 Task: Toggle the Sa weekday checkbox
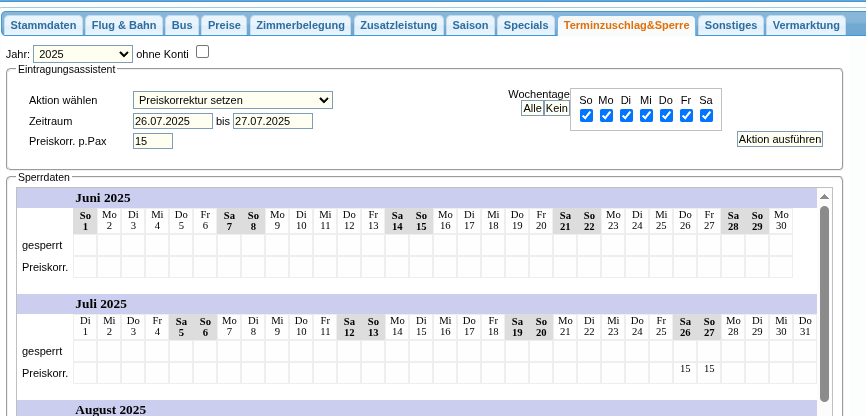[x=706, y=116]
